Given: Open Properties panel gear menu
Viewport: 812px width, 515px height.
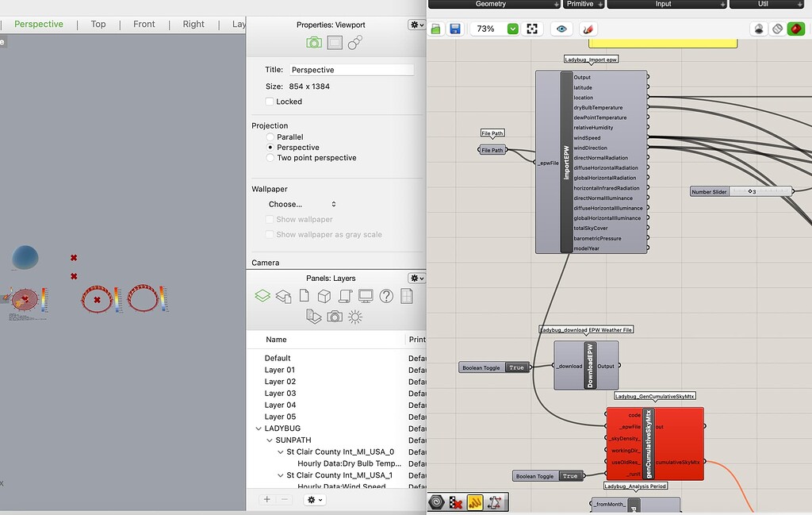Looking at the screenshot, I should click(x=416, y=25).
